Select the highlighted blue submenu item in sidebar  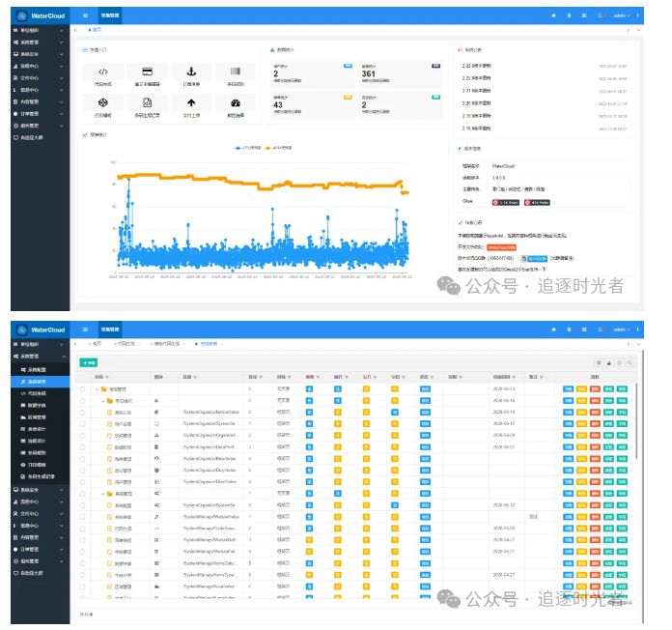pyautogui.click(x=41, y=382)
